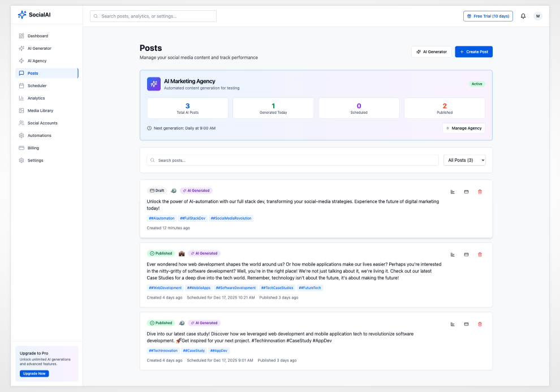Go to Scheduler in sidebar
This screenshot has width=560, height=392.
click(37, 86)
